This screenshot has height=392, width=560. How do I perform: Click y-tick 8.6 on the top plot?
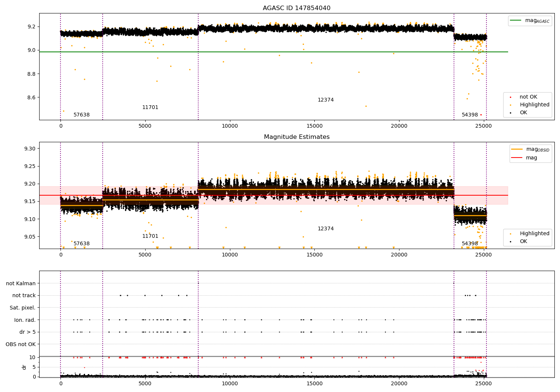(32, 97)
